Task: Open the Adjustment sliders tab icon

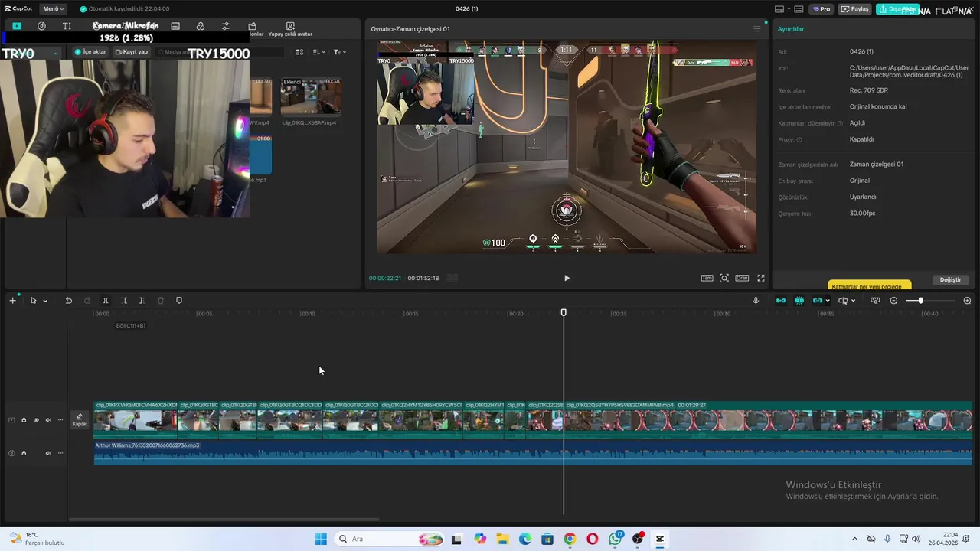Action: pyautogui.click(x=225, y=26)
